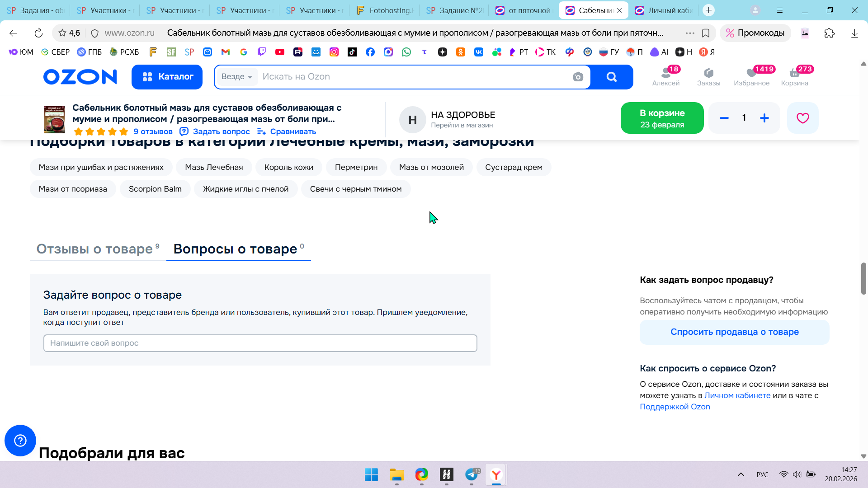Open the browser extensions puzzle icon
868x488 pixels.
pyautogui.click(x=829, y=33)
